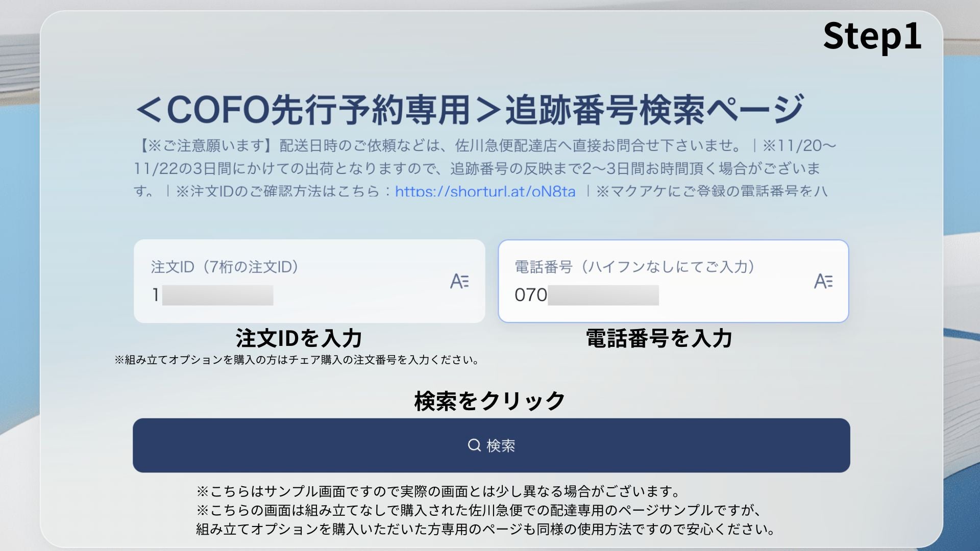Open the shorturl.at/oN8ta link

tap(485, 191)
